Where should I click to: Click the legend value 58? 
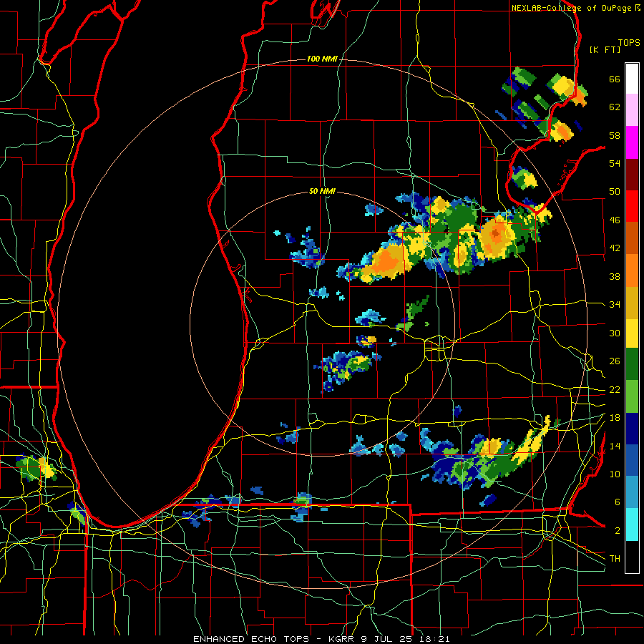point(615,135)
